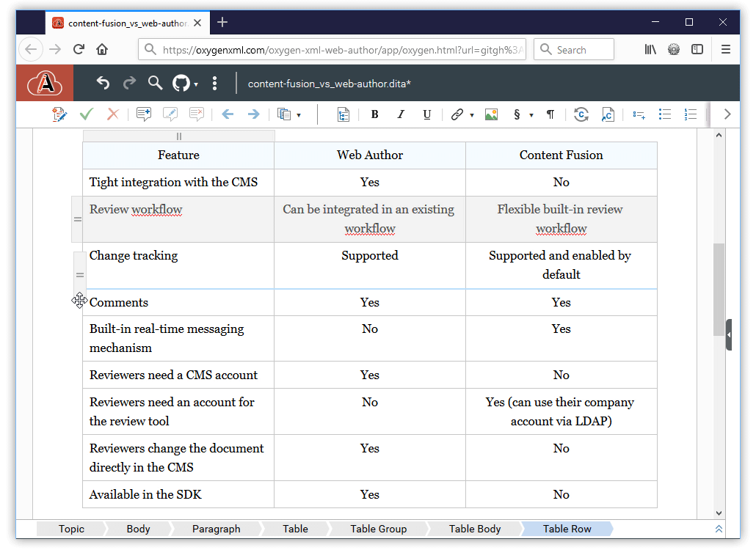
Task: Select Table Body in the breadcrumb
Action: click(475, 529)
